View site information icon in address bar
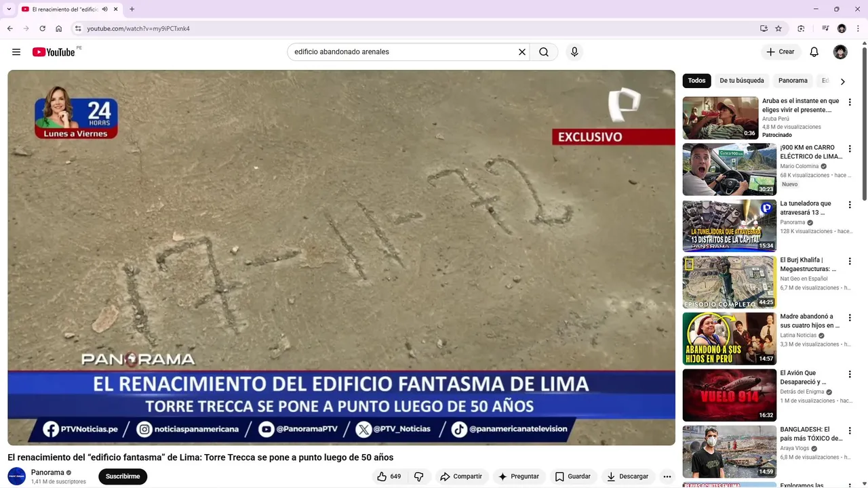868x488 pixels. point(78,28)
